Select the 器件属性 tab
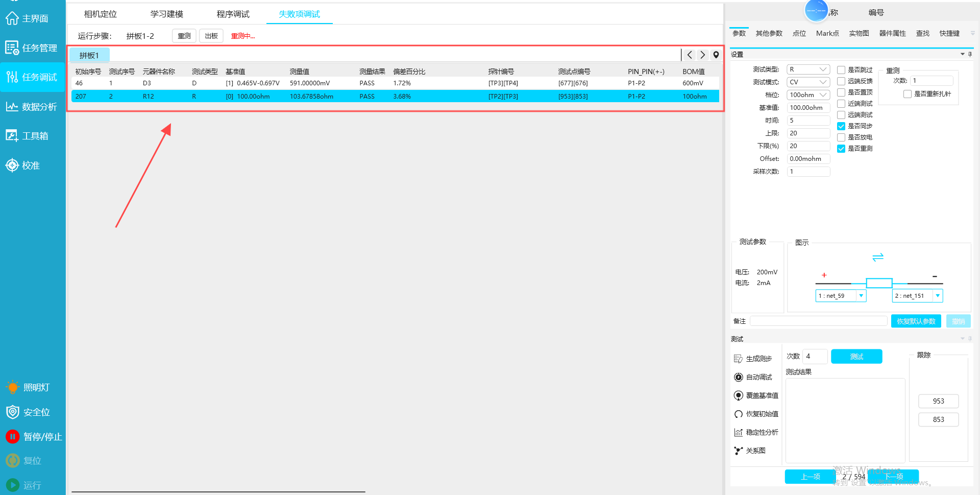 [x=892, y=34]
